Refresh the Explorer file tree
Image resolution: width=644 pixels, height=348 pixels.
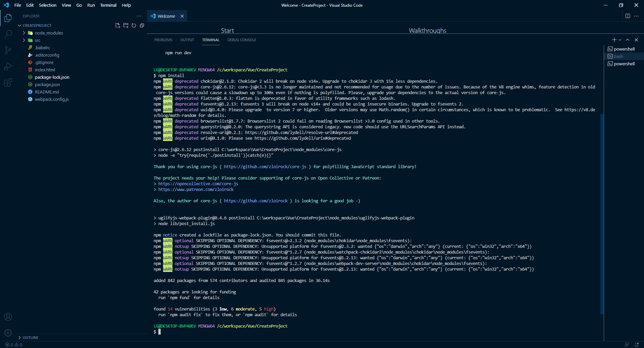point(134,25)
